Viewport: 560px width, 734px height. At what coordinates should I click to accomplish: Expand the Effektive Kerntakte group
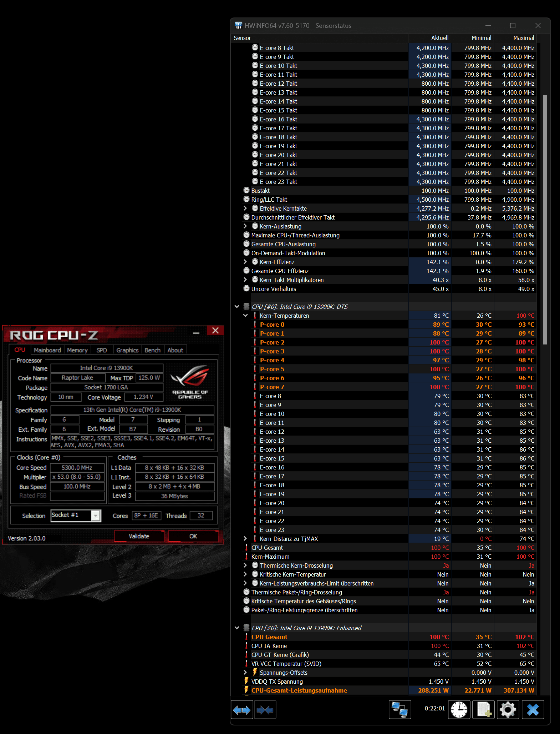pyautogui.click(x=245, y=208)
